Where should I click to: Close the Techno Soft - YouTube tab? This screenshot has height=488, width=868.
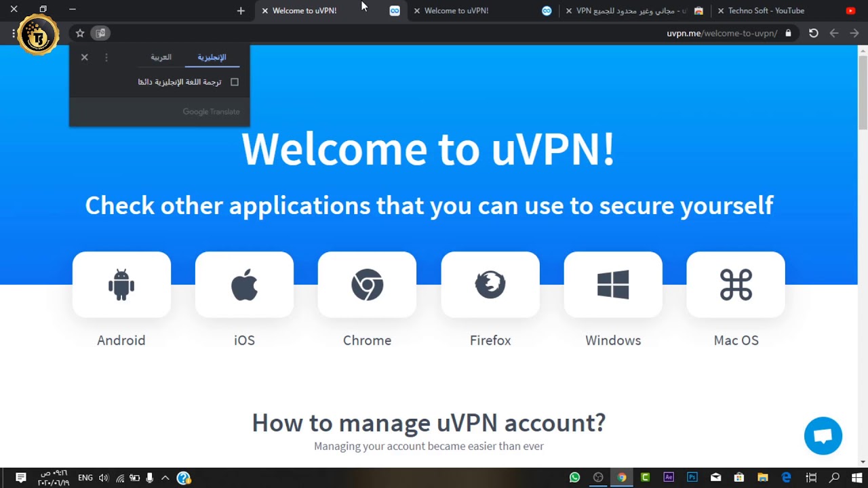721,11
